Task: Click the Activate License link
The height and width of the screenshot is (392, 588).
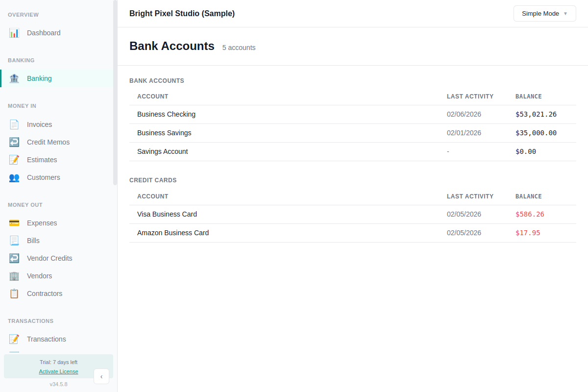Action: [58, 371]
